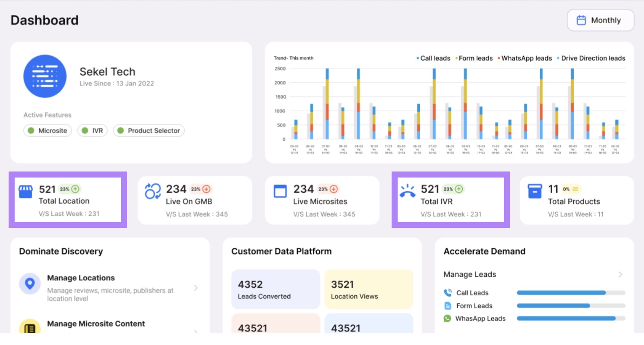Click the Form Leads progress bar
The height and width of the screenshot is (345, 644).
pyautogui.click(x=570, y=306)
